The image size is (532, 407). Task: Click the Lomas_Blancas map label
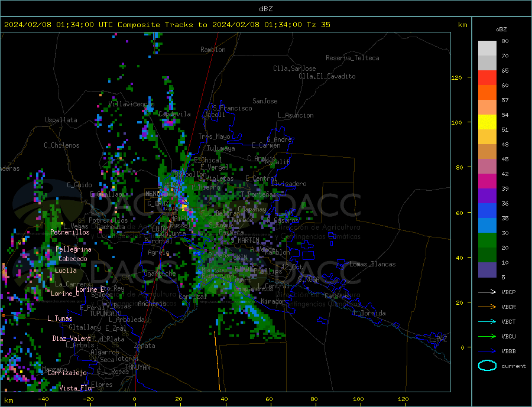(x=372, y=264)
